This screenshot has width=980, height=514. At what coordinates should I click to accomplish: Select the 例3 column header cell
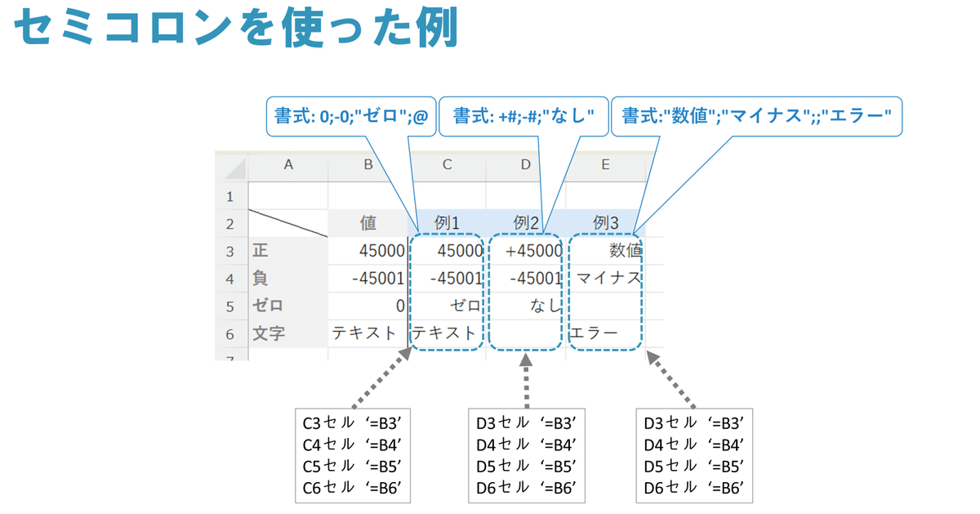tap(605, 223)
